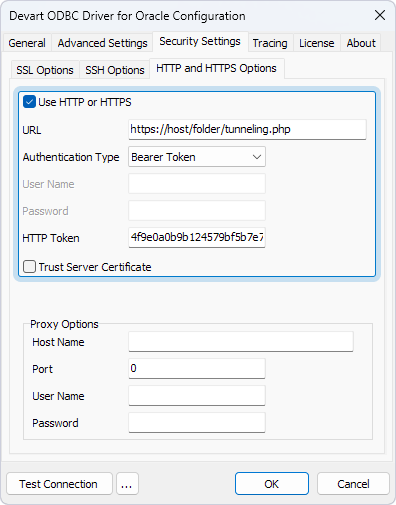Screen dimensions: 396x505
Task: Click the Authentication Type label
Action: (x=71, y=157)
